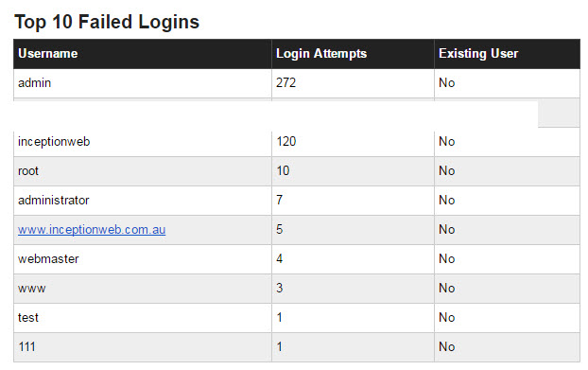Select the admin username cell
The height and width of the screenshot is (370, 588).
[143, 83]
